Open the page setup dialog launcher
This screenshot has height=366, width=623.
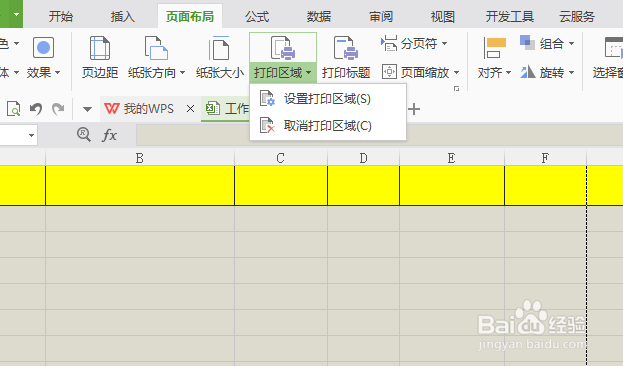457,88
